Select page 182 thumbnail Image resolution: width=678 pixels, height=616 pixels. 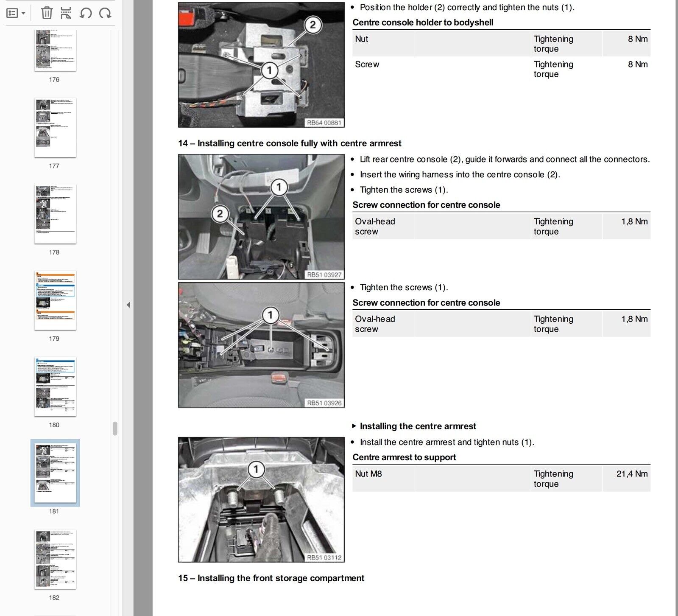(55, 559)
